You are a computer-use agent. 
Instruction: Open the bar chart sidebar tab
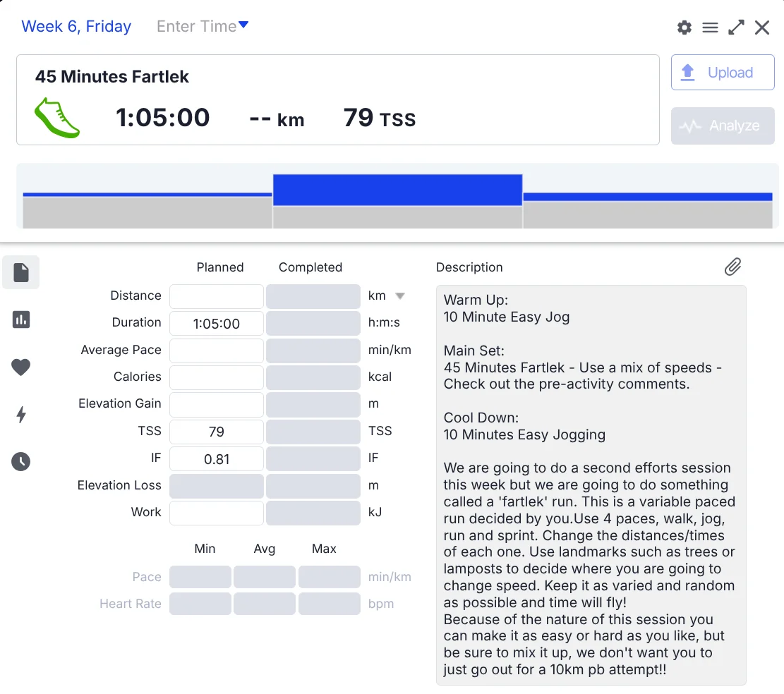point(21,319)
